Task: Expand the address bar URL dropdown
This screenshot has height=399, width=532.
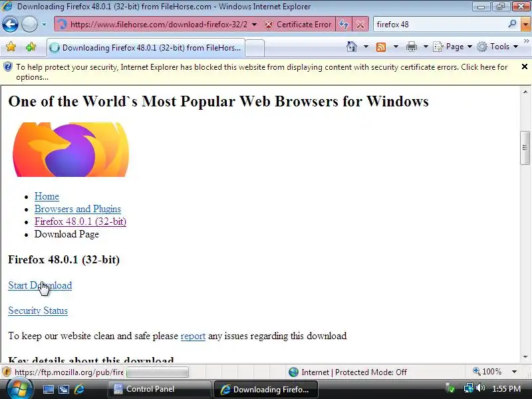Action: click(255, 25)
